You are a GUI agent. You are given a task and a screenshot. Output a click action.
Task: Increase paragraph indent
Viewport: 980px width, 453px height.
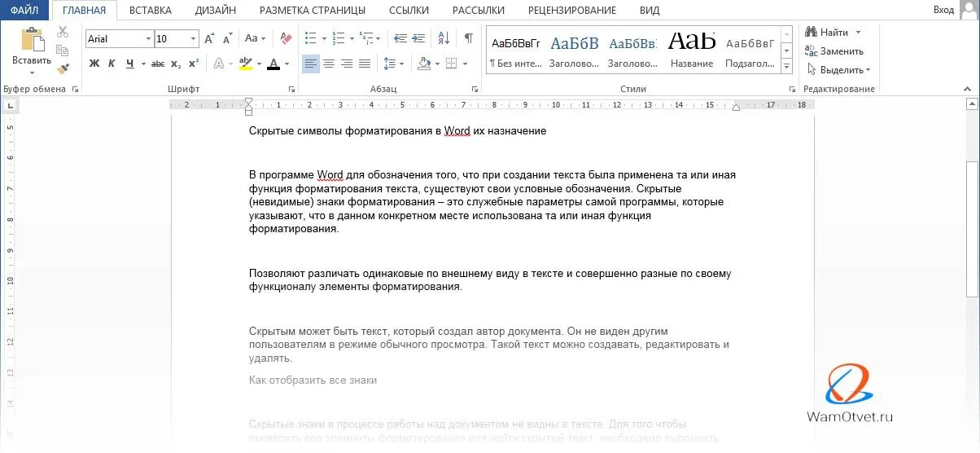[418, 38]
